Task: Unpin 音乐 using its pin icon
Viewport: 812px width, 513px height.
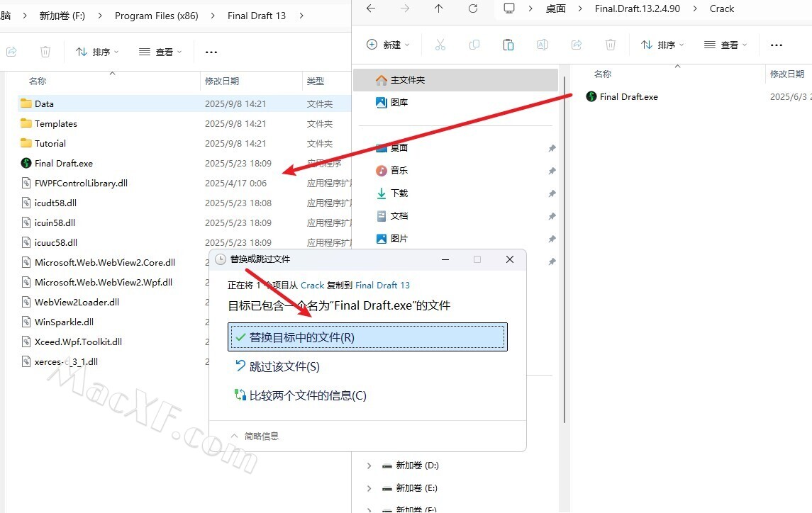Action: [x=552, y=171]
